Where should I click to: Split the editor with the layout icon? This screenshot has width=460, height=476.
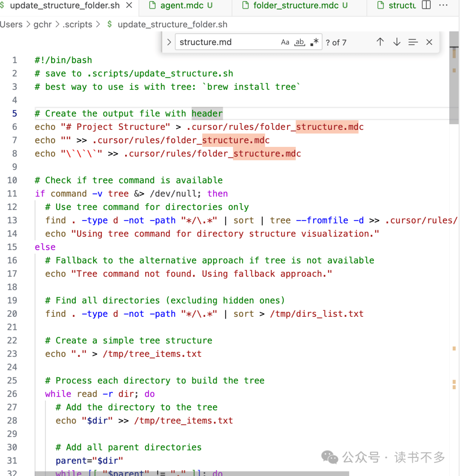coord(426,6)
